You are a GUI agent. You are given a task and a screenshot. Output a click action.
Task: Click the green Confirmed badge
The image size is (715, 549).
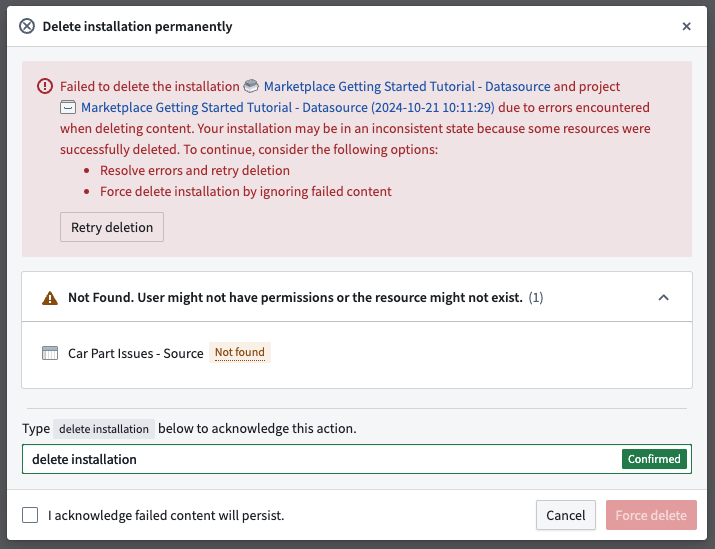(654, 459)
